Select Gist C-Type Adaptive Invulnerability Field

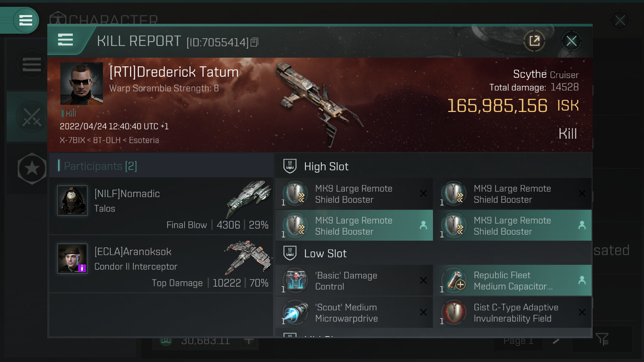(x=513, y=312)
